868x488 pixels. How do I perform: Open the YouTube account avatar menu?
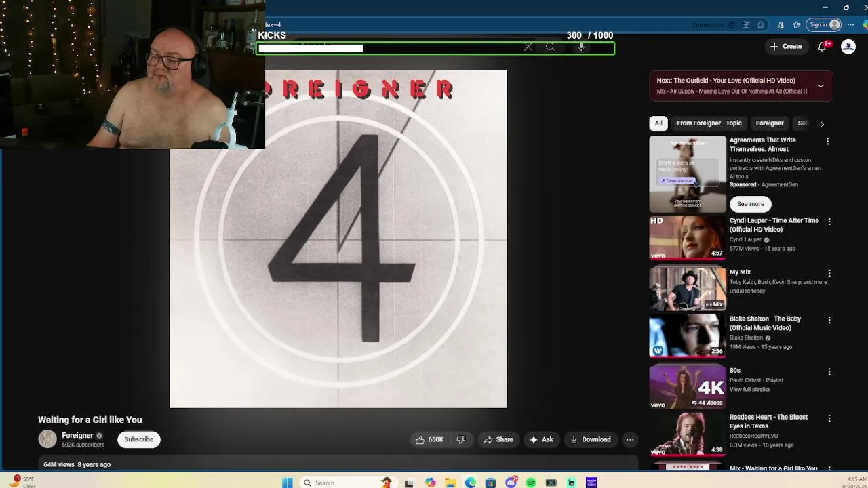point(848,46)
